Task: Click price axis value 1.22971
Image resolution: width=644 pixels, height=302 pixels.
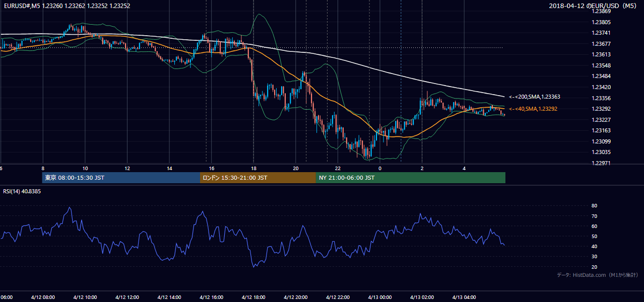Action: [x=601, y=163]
